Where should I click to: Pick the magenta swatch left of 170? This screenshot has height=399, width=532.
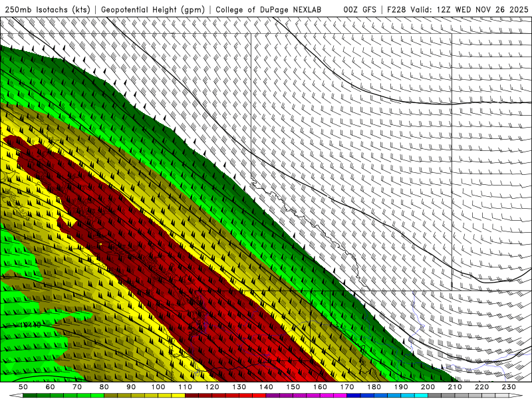click(x=340, y=396)
